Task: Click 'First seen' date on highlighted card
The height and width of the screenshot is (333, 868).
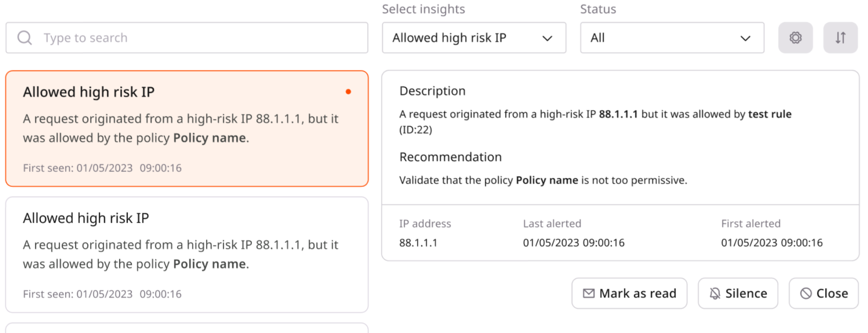Action: [x=102, y=168]
